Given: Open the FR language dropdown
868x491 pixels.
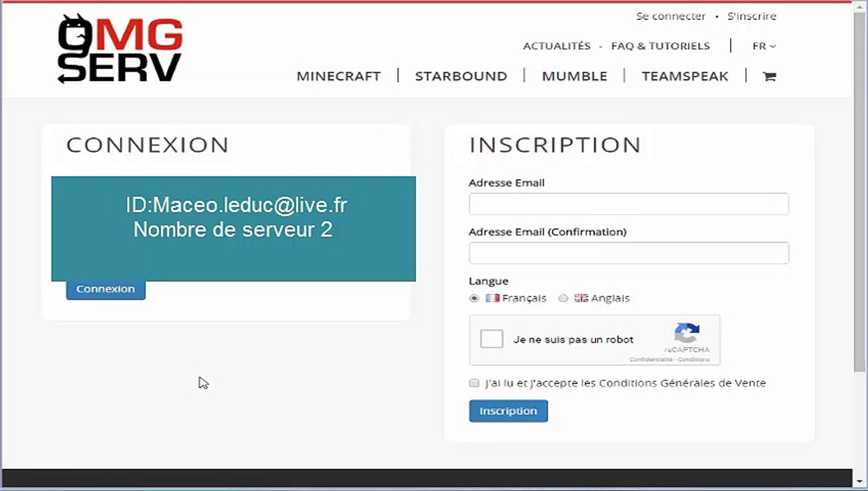Looking at the screenshot, I should (764, 46).
